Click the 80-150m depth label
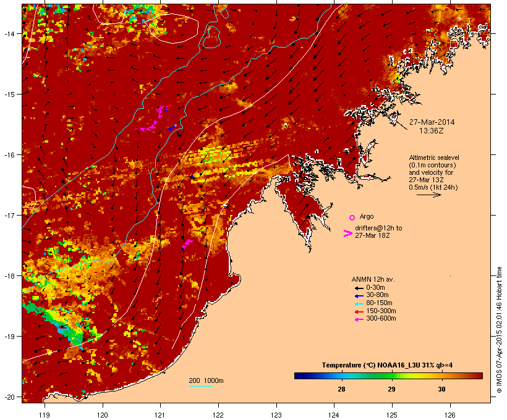507x420 pixels. pos(379,303)
